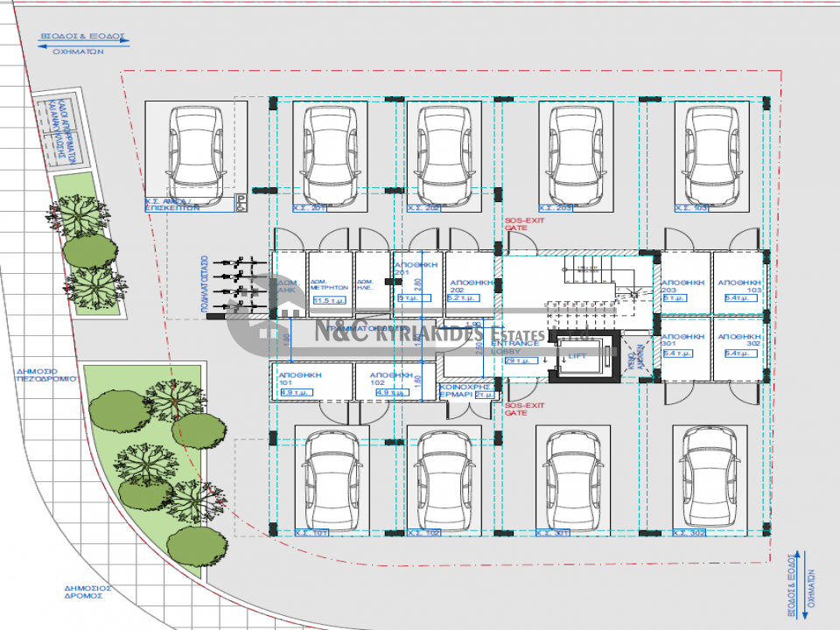
Task: Select the ΑΠΟΘΗΚΗ 201 storage room label
Action: tap(416, 269)
